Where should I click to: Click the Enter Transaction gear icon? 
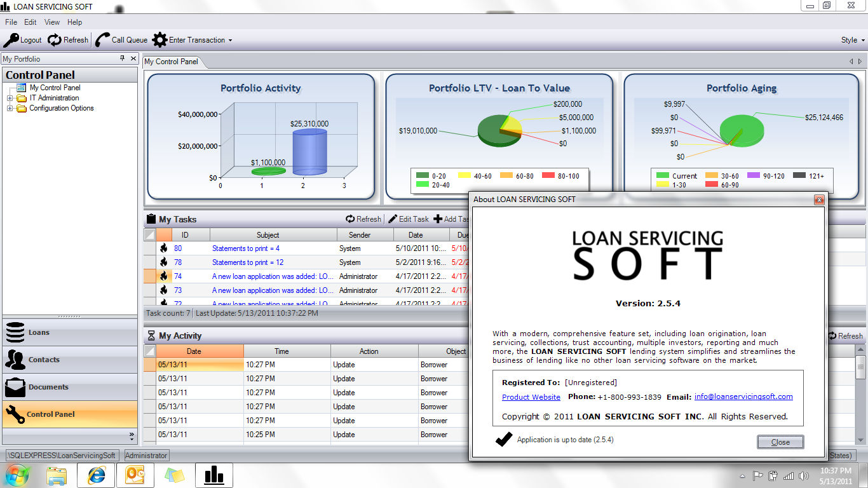159,40
